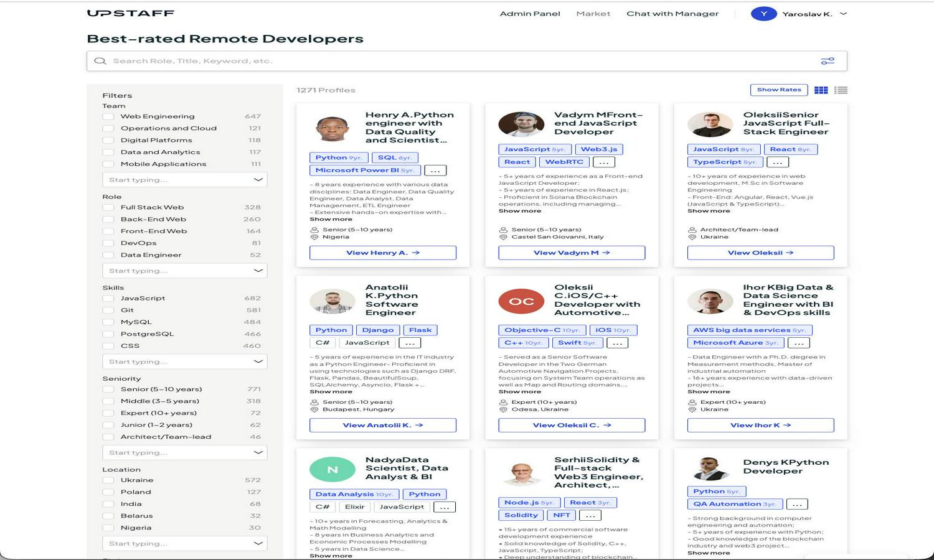Click View Ihor K button

pos(760,426)
